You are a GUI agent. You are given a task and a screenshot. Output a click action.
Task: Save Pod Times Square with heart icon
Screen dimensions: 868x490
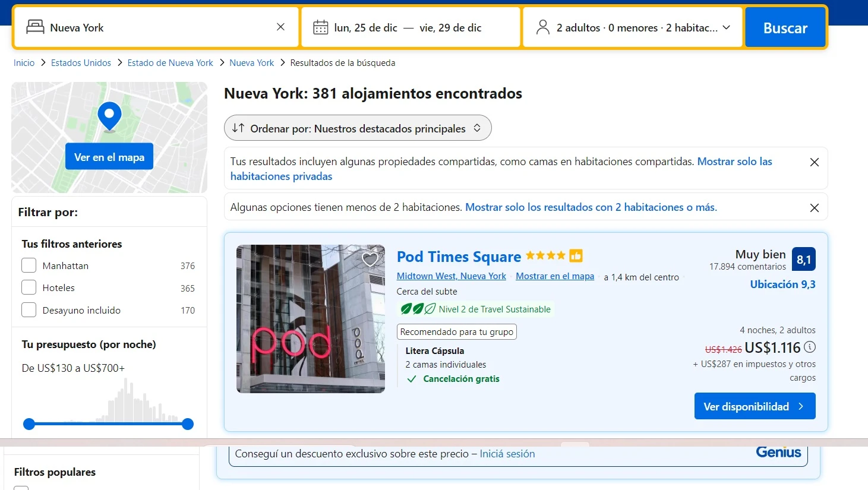(370, 259)
